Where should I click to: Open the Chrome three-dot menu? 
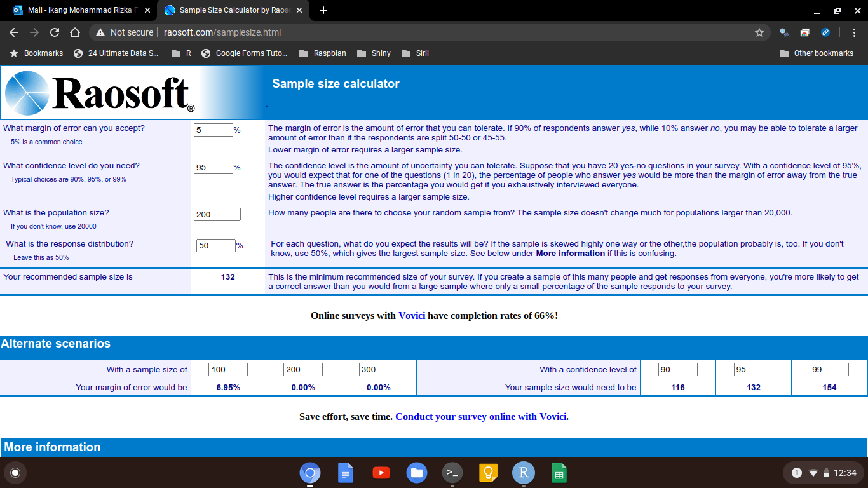click(854, 32)
